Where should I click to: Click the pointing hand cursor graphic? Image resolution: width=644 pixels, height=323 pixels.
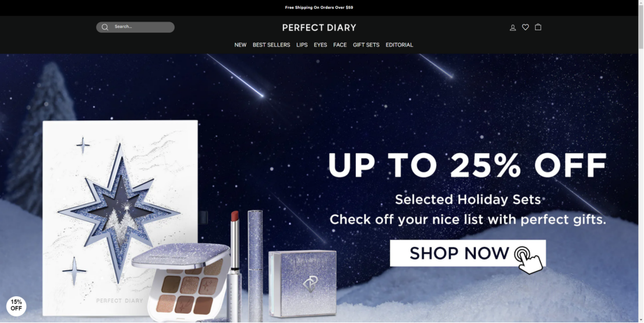tap(529, 260)
